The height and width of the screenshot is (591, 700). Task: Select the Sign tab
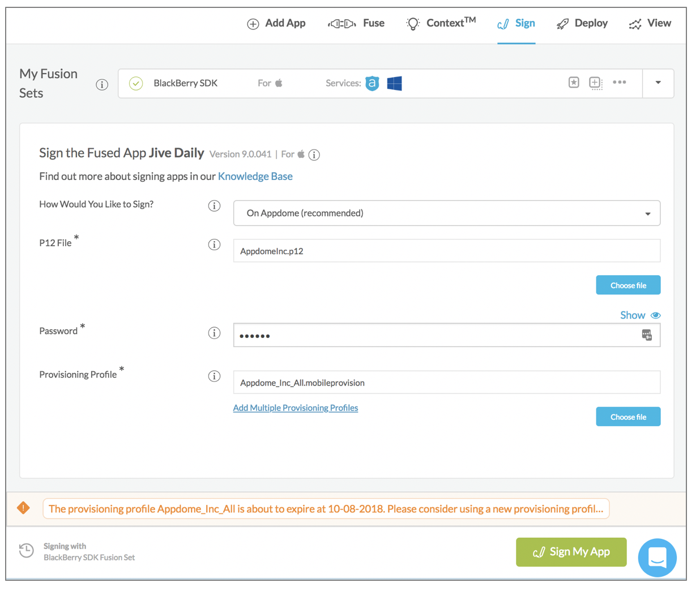coord(516,23)
